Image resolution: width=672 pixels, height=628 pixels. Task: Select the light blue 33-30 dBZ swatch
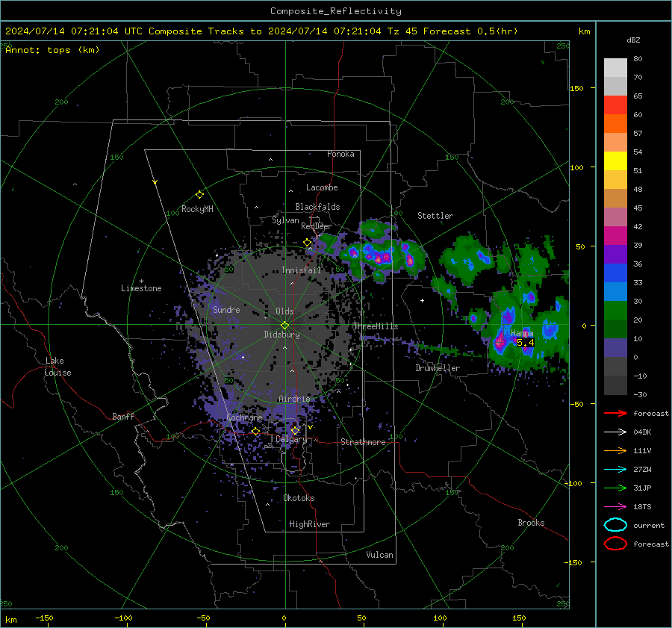[615, 291]
